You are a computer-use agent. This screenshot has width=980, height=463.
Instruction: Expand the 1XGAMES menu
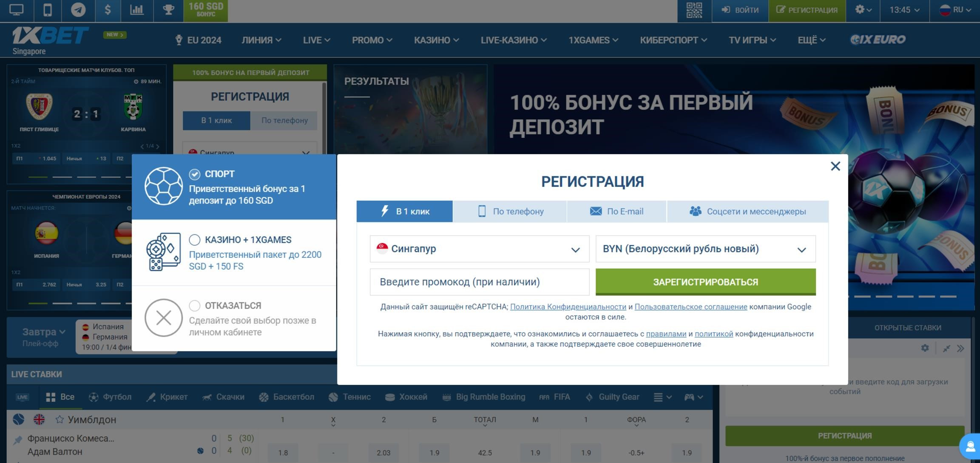[x=594, y=40]
